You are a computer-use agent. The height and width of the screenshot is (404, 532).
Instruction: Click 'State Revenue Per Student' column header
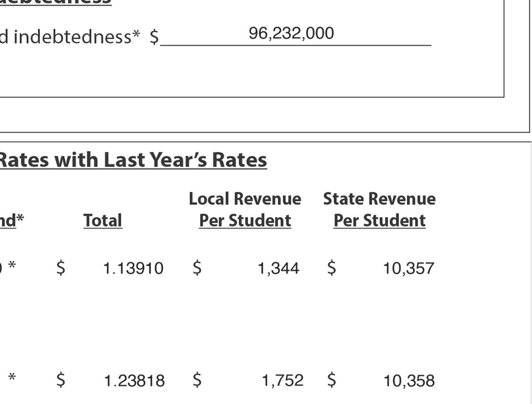(x=379, y=209)
